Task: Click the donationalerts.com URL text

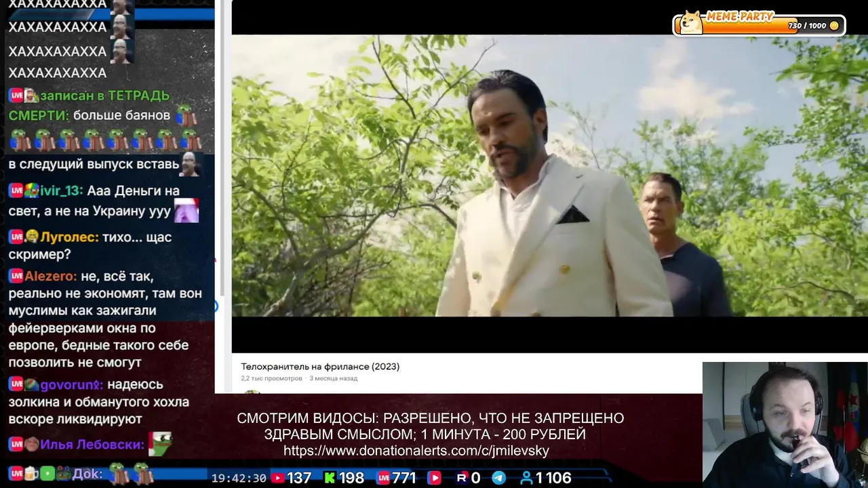Action: pyautogui.click(x=416, y=451)
